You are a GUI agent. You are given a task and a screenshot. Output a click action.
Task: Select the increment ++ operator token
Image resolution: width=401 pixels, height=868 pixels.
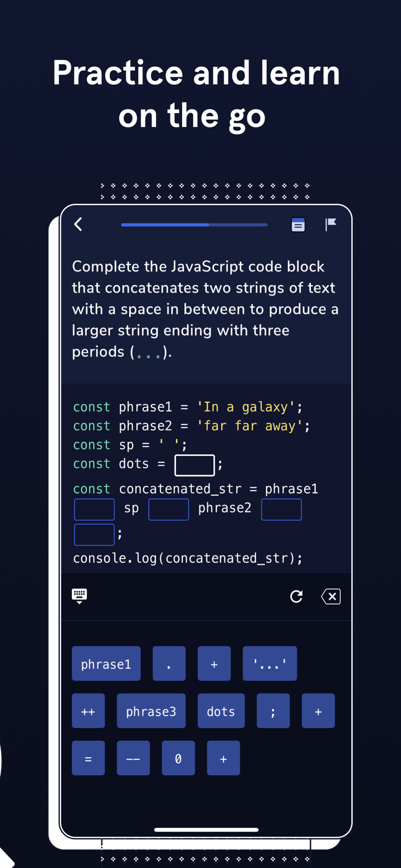pyautogui.click(x=88, y=711)
